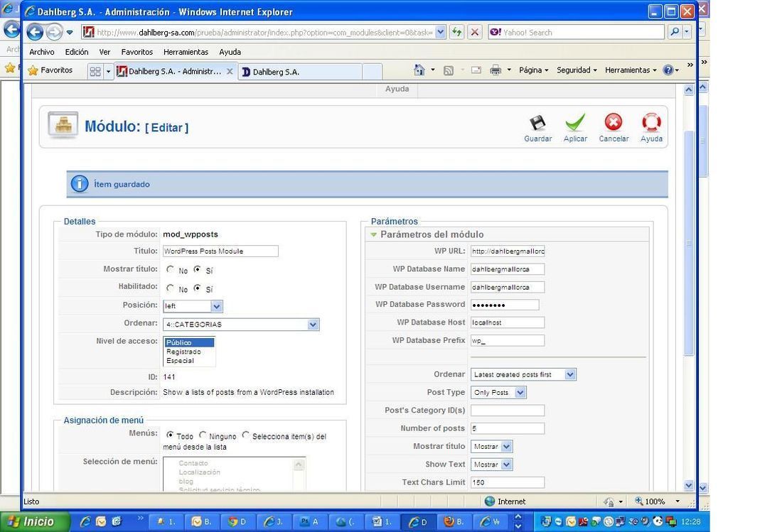This screenshot has width=782, height=532.
Task: Open the Favoritos star button
Action: (50, 70)
